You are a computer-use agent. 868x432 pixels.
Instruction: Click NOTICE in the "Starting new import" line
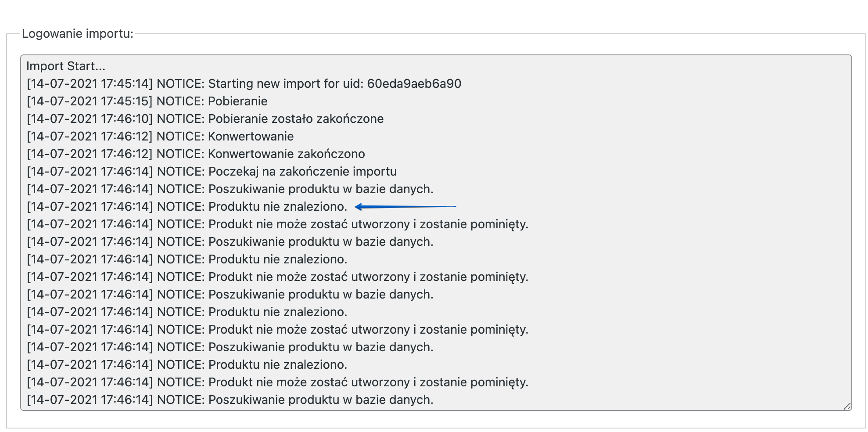click(x=180, y=84)
